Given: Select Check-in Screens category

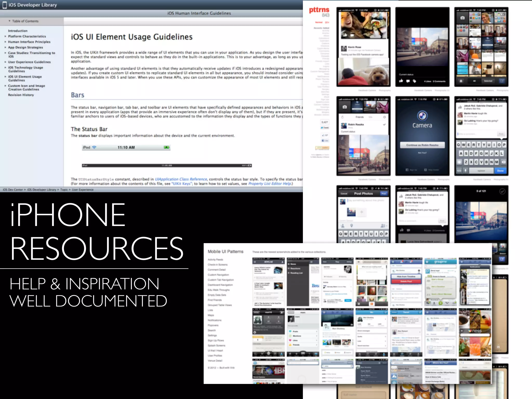Looking at the screenshot, I should coord(218,265).
